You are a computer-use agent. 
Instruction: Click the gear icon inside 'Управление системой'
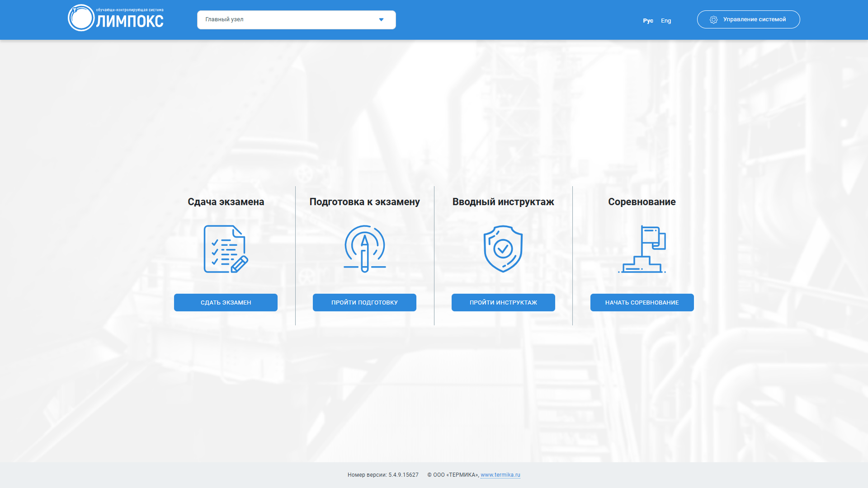tap(713, 19)
